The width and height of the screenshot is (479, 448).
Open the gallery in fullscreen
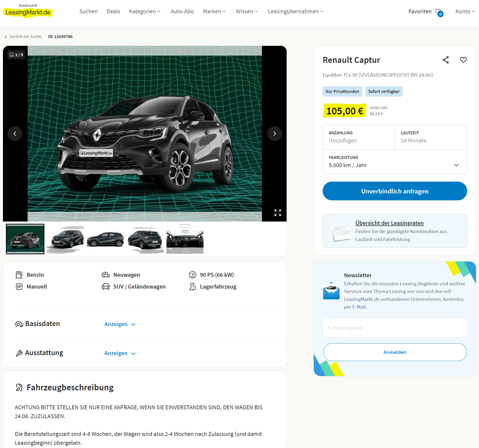pos(277,213)
